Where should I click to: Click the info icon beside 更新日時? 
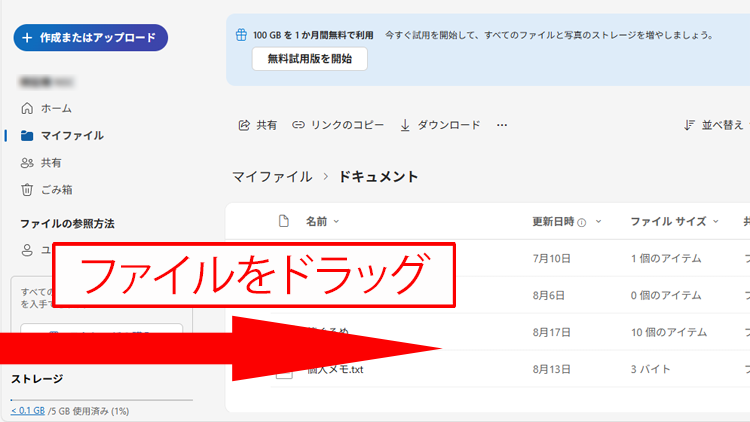click(x=582, y=222)
